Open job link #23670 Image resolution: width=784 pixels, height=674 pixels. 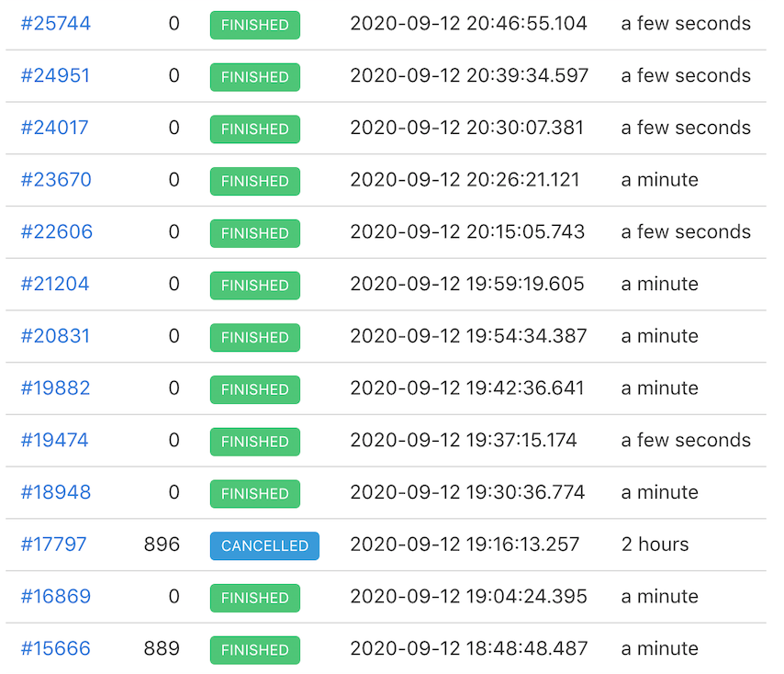tap(55, 180)
